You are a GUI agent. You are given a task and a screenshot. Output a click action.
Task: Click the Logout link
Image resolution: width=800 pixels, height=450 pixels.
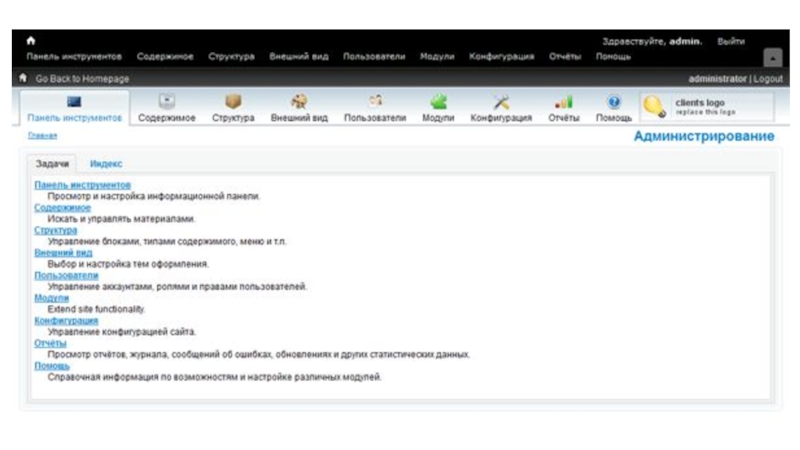coord(768,78)
